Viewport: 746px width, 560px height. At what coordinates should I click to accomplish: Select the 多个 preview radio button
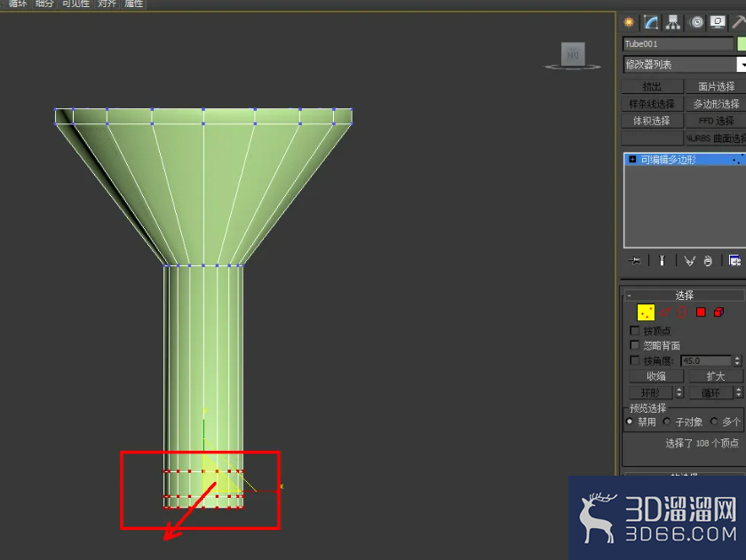714,422
